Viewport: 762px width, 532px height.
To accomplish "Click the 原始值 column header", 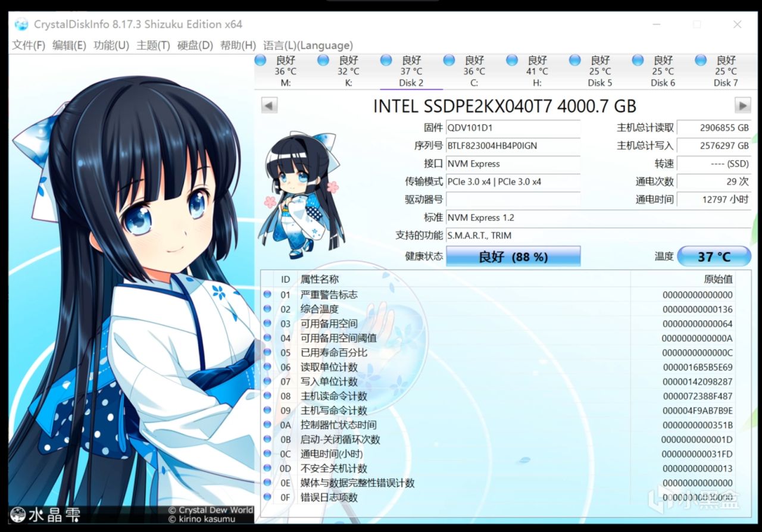I will click(719, 279).
